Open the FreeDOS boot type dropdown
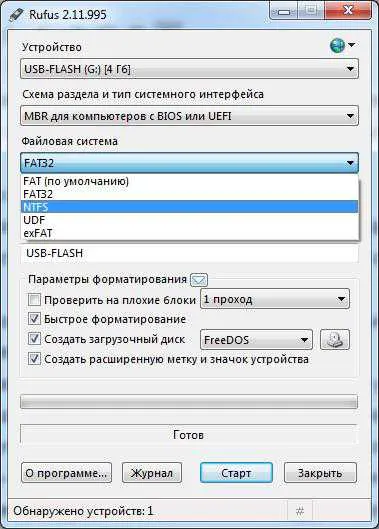Screen dimensions: 379x529 click(x=256, y=340)
